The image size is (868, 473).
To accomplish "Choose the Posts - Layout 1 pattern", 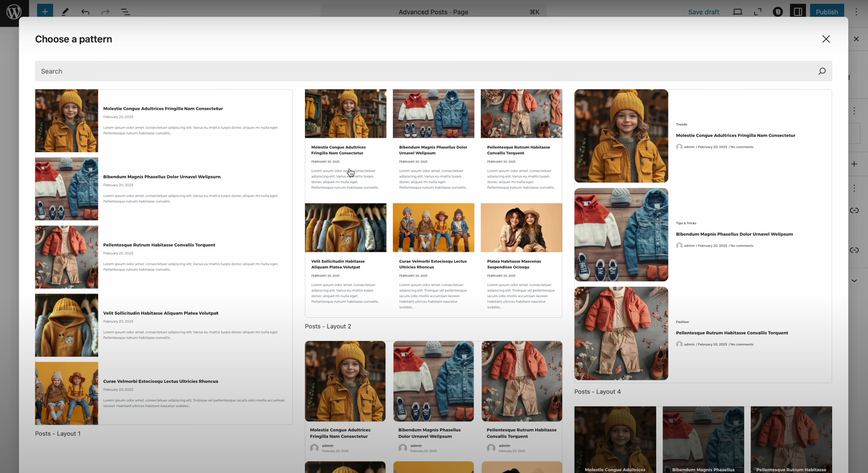I will point(164,257).
